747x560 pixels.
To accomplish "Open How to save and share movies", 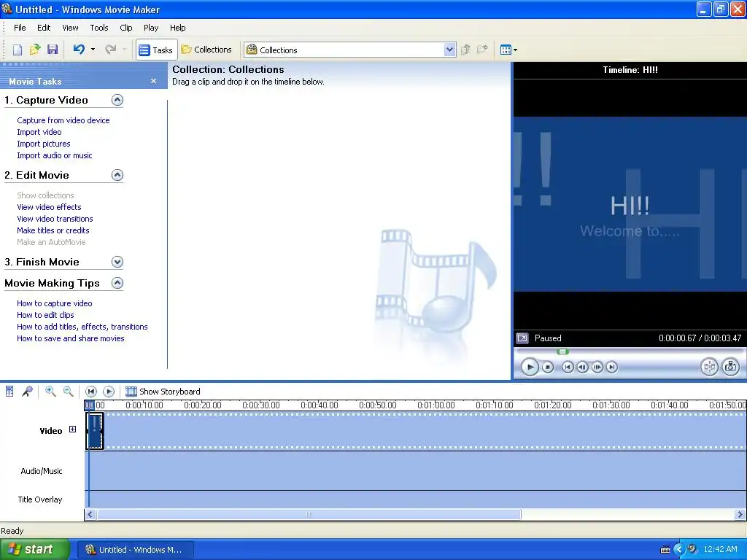I will (x=71, y=338).
